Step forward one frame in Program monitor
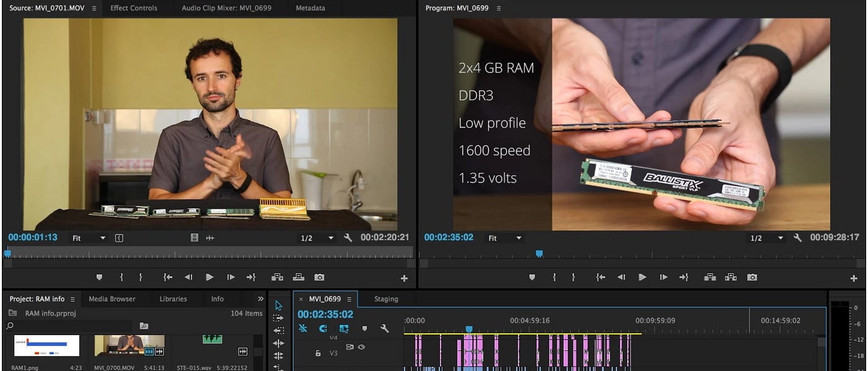The width and height of the screenshot is (868, 371). point(663,277)
